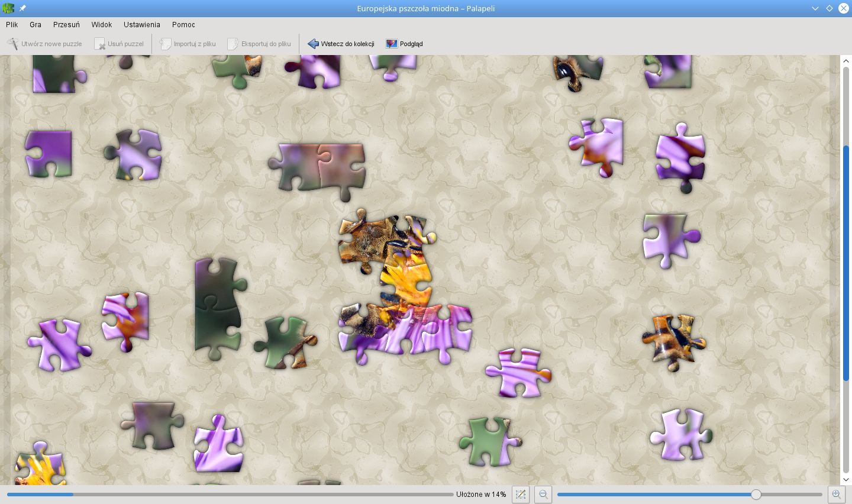
Task: Click the pin window icon in title bar
Action: [x=22, y=8]
